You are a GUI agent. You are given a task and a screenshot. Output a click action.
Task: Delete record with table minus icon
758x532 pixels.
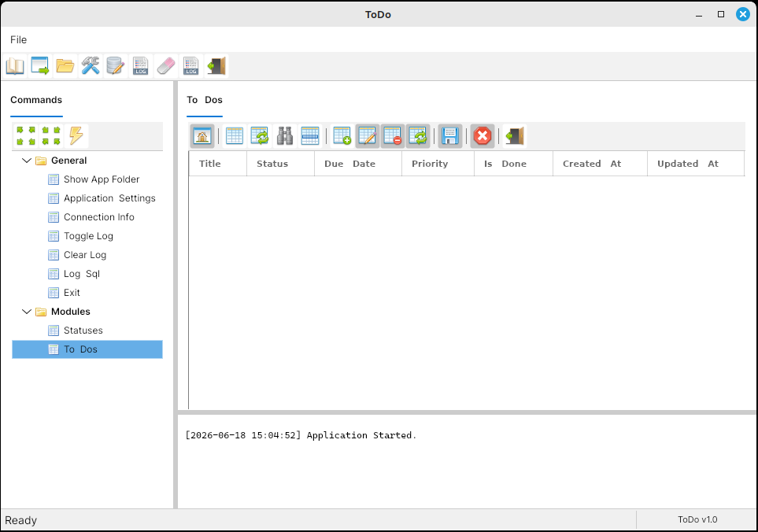(393, 136)
